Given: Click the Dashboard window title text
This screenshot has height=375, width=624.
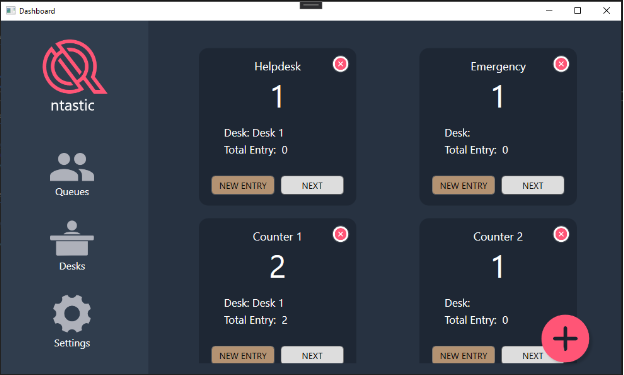Looking at the screenshot, I should click(x=37, y=11).
